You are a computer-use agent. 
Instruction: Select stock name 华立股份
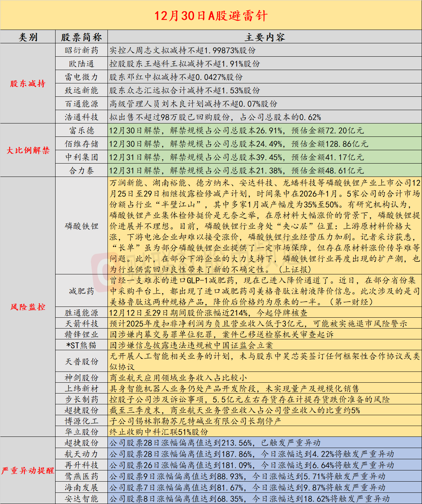pyautogui.click(x=82, y=432)
